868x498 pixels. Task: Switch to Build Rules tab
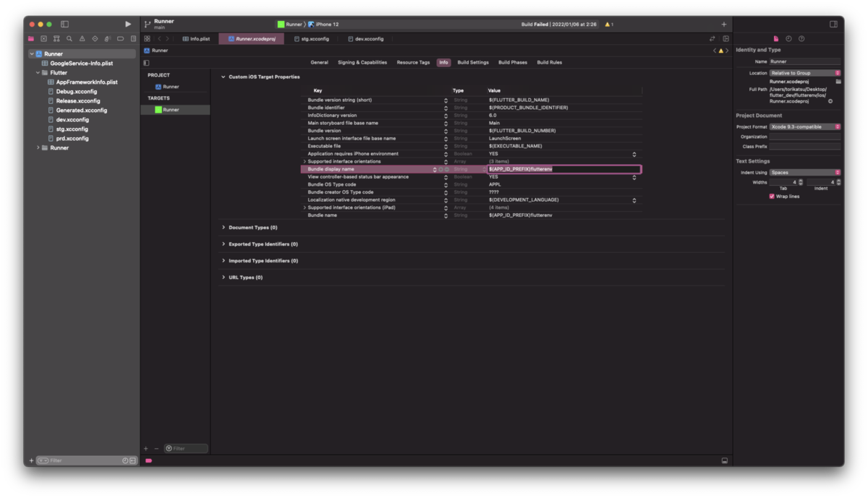pos(550,63)
